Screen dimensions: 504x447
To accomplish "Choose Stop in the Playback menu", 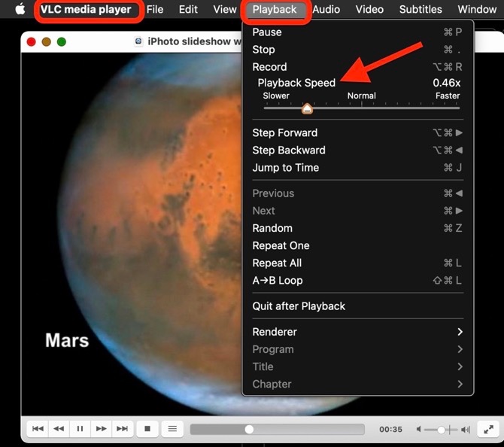I will [357, 50].
